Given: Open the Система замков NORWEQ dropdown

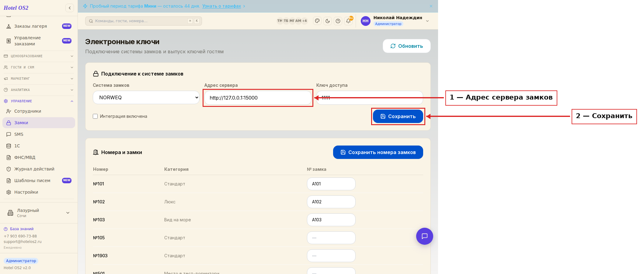Looking at the screenshot, I should point(146,97).
